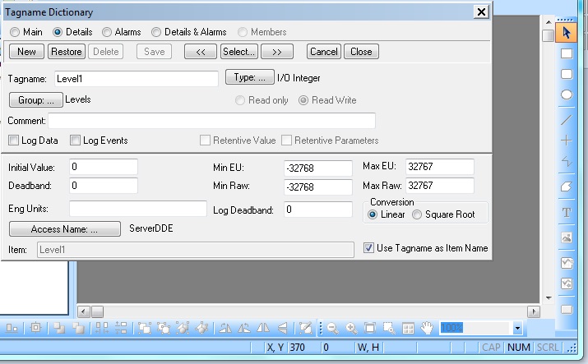Select the Rectangle drawing tool
Image resolution: width=588 pixels, height=364 pixels.
(567, 53)
